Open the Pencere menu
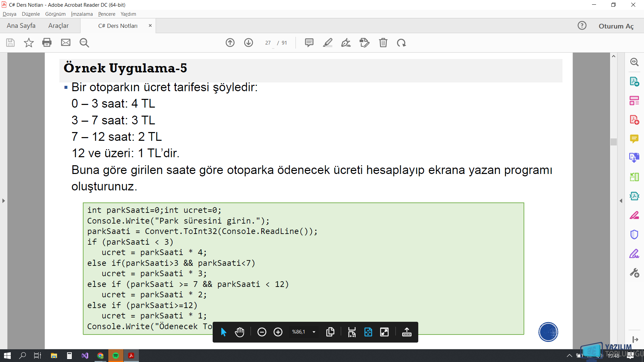Image resolution: width=644 pixels, height=362 pixels. [107, 14]
